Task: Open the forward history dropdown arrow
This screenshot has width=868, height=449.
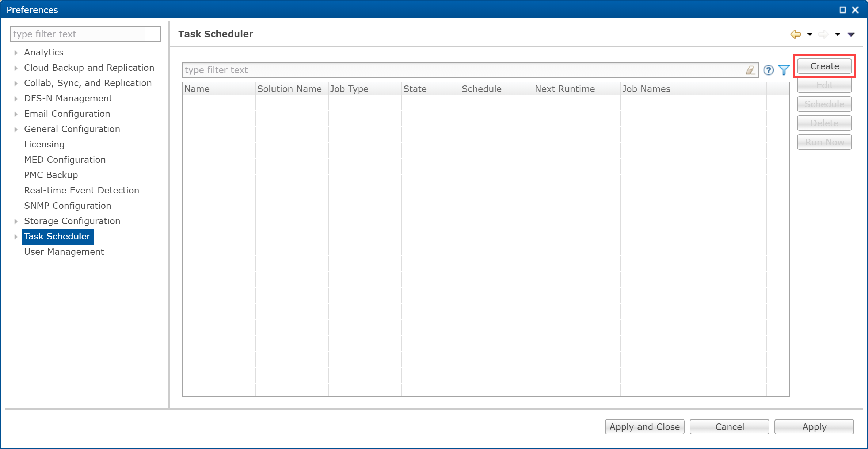Action: click(x=838, y=34)
